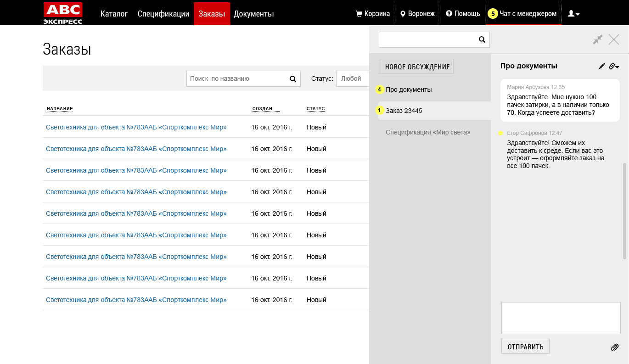
Task: Click the chat message text area
Action: point(561,318)
